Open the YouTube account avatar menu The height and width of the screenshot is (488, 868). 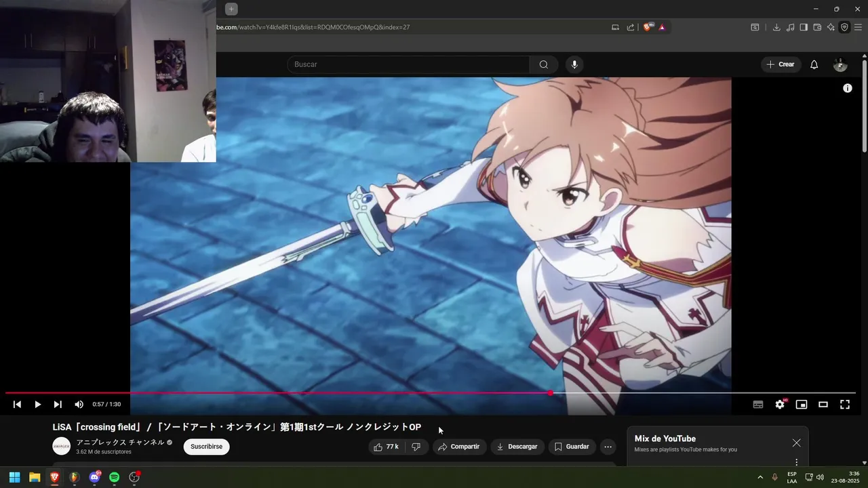tap(840, 65)
